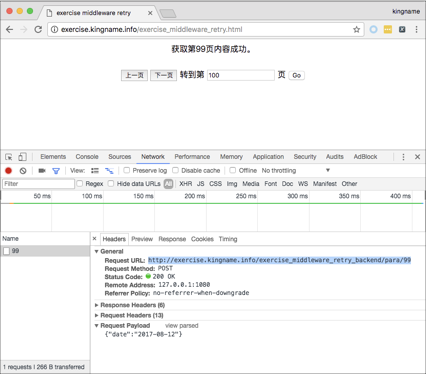The width and height of the screenshot is (426, 374).
Task: Click the browser forward arrow
Action: click(x=24, y=30)
